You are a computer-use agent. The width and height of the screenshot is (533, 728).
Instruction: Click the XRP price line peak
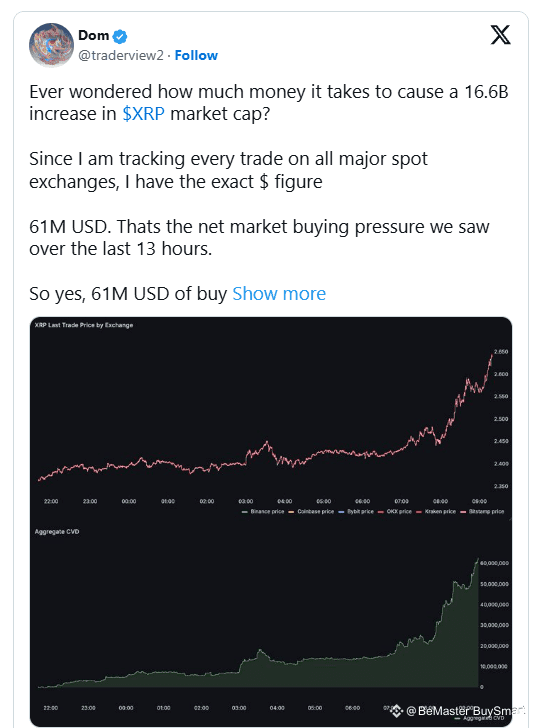click(492, 355)
